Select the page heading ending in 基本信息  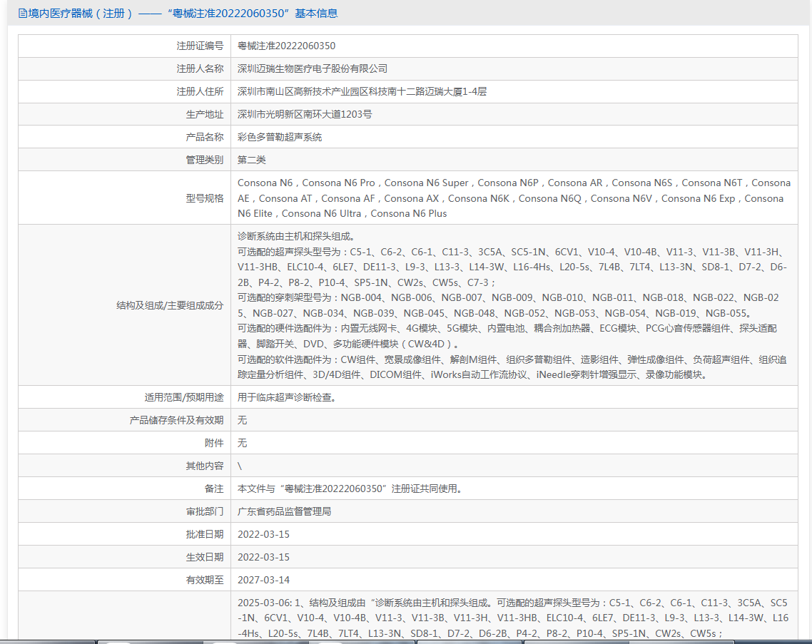click(183, 14)
